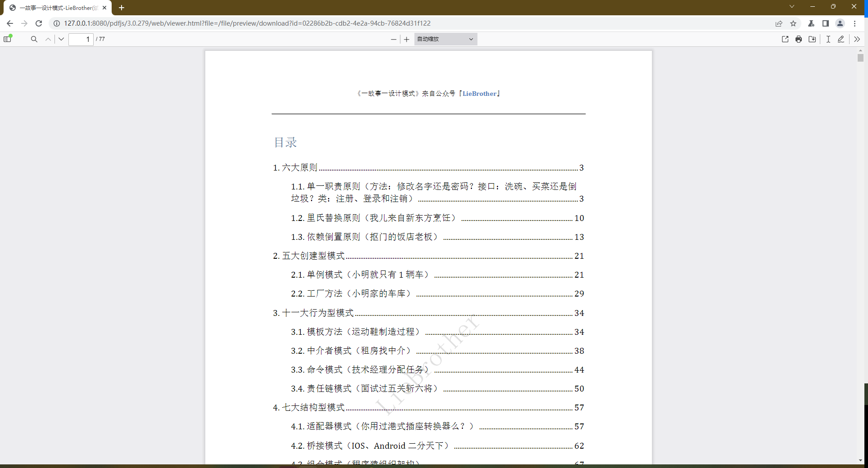Open the tab search dropdown arrow

792,6
